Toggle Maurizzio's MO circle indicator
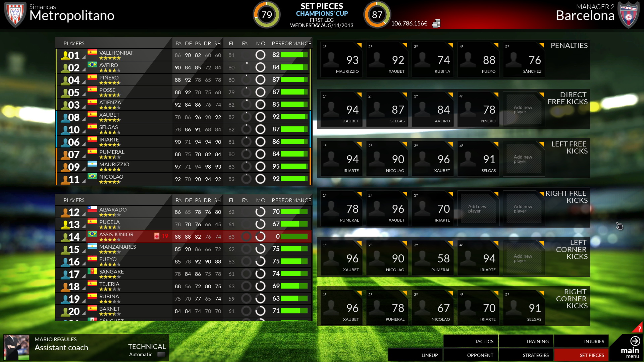This screenshot has height=362, width=644. 260,166
